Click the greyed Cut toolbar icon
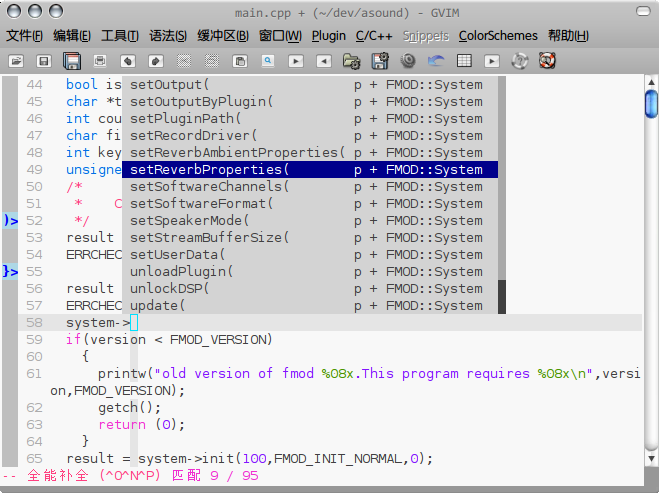Image resolution: width=659 pixels, height=493 pixels. coord(184,61)
